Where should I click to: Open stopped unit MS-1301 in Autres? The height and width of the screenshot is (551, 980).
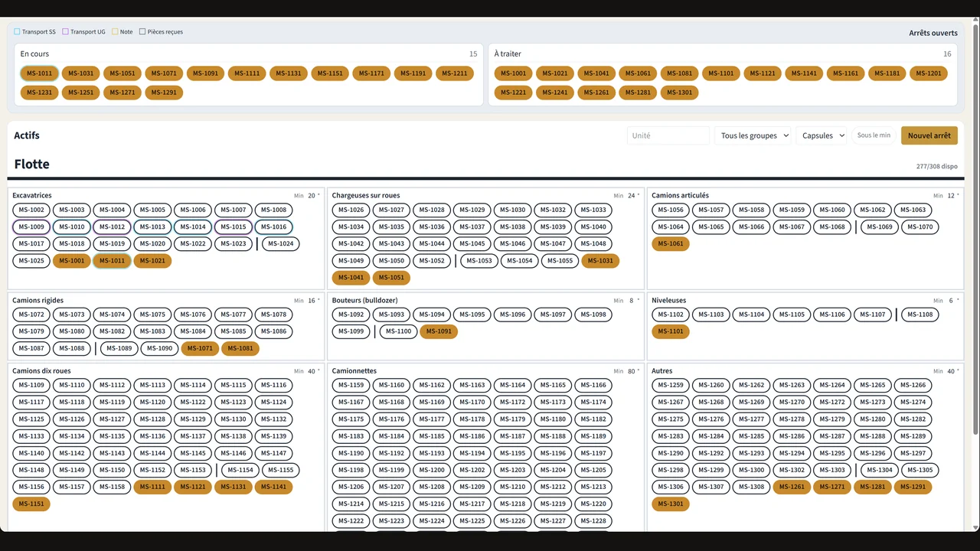coord(671,504)
